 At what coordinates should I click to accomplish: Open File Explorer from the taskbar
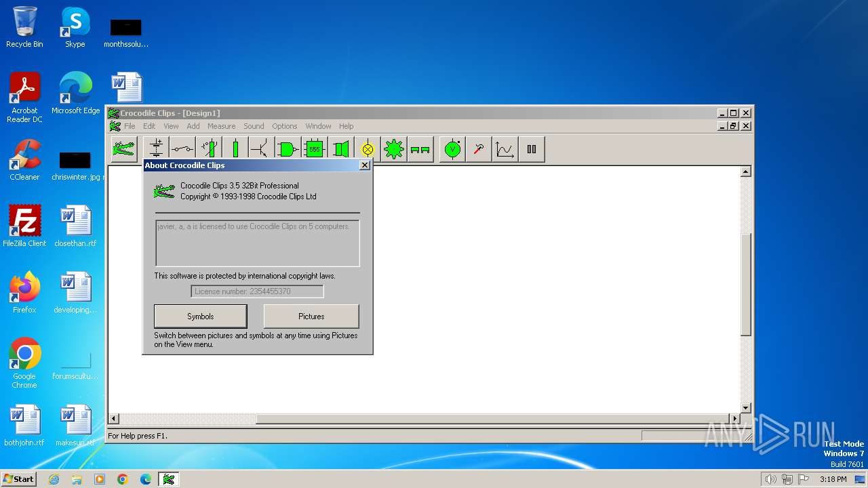tap(77, 479)
